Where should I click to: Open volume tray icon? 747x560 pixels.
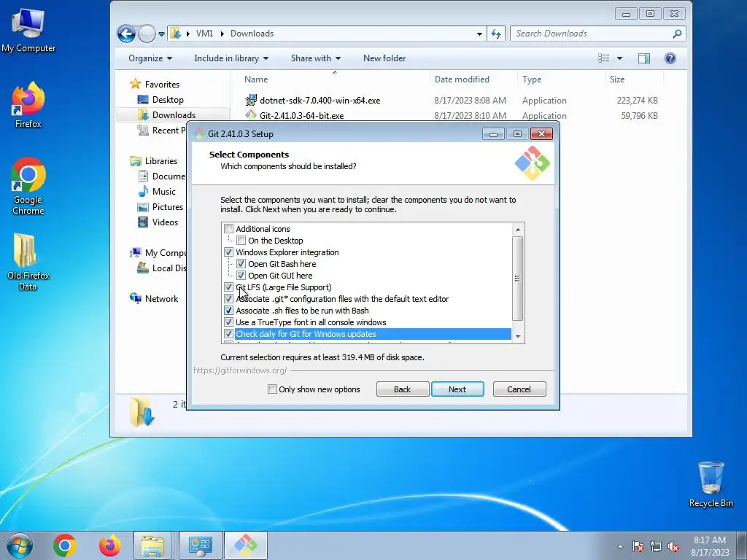click(673, 546)
